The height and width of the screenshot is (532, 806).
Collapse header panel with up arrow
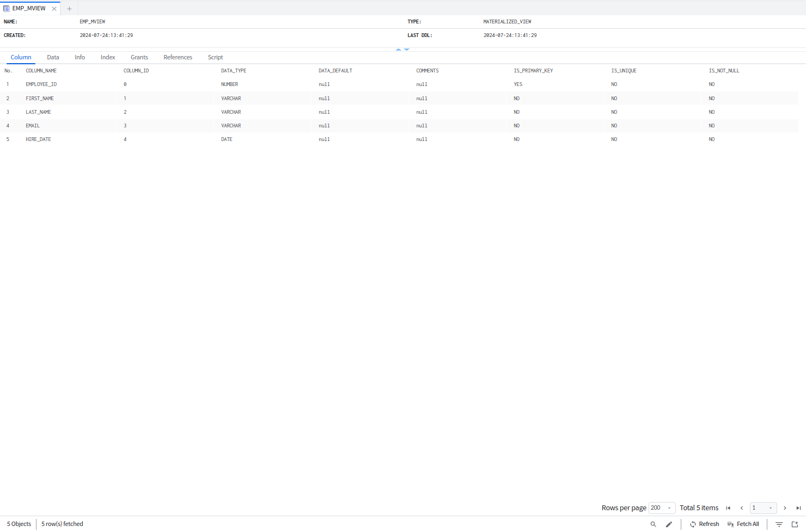coord(399,50)
